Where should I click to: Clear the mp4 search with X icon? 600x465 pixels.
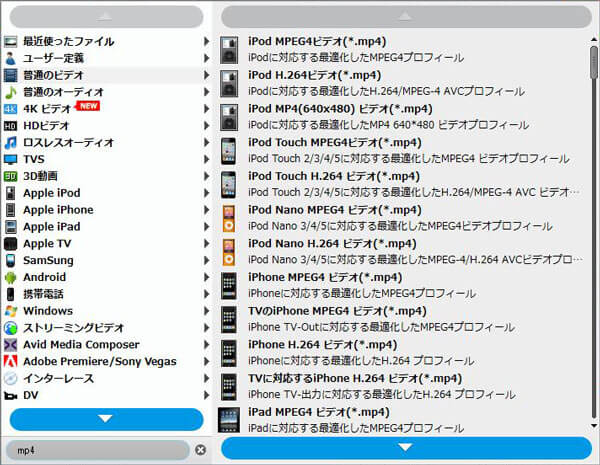201,450
